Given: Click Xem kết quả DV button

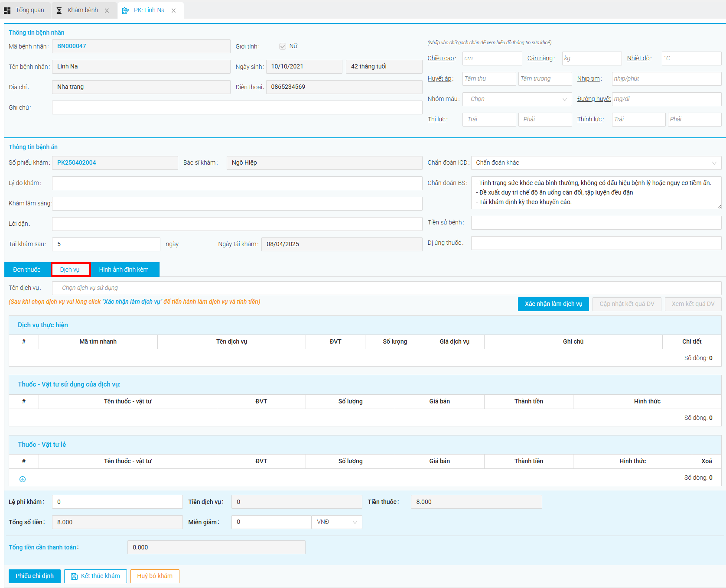Looking at the screenshot, I should pyautogui.click(x=693, y=304).
